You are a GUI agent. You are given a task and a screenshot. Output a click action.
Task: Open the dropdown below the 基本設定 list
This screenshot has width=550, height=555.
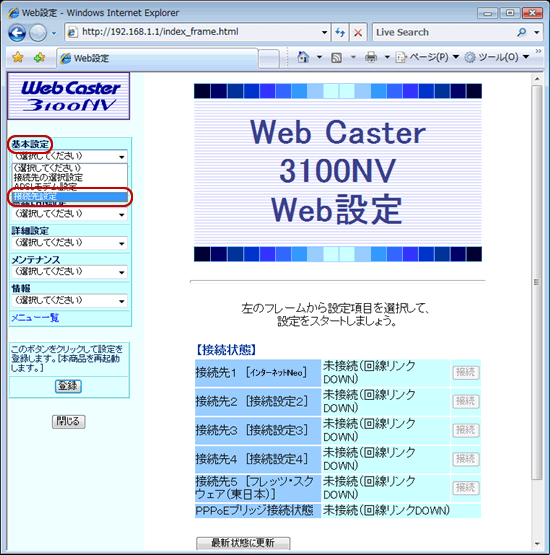[x=70, y=214]
